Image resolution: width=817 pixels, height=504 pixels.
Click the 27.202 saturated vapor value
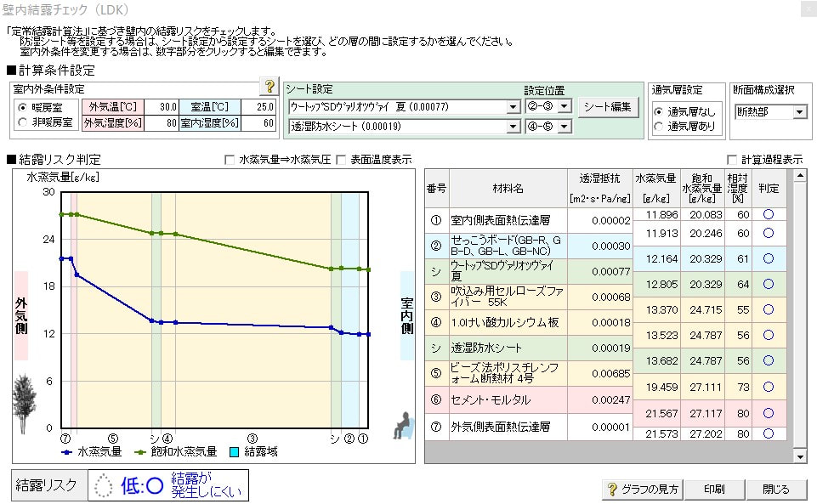coord(706,433)
